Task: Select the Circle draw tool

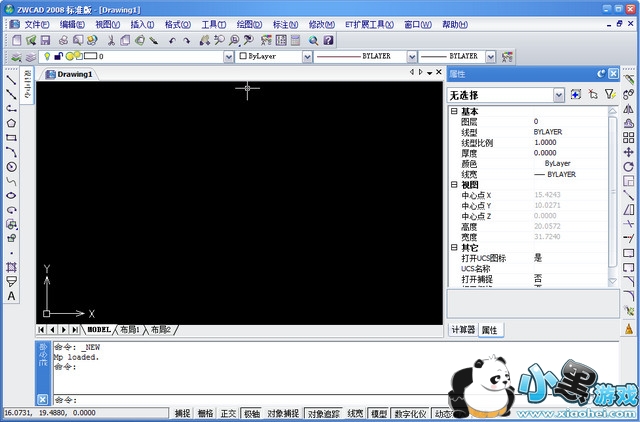Action: click(x=11, y=166)
